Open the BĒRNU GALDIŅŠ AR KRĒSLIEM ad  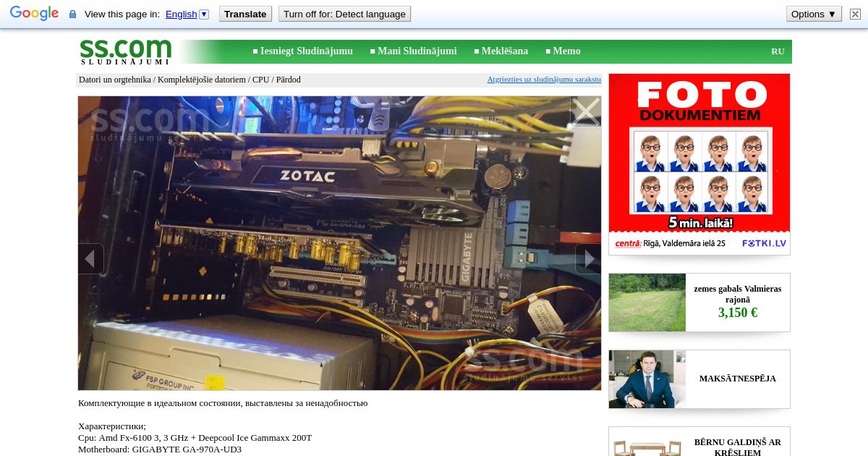tap(699, 442)
